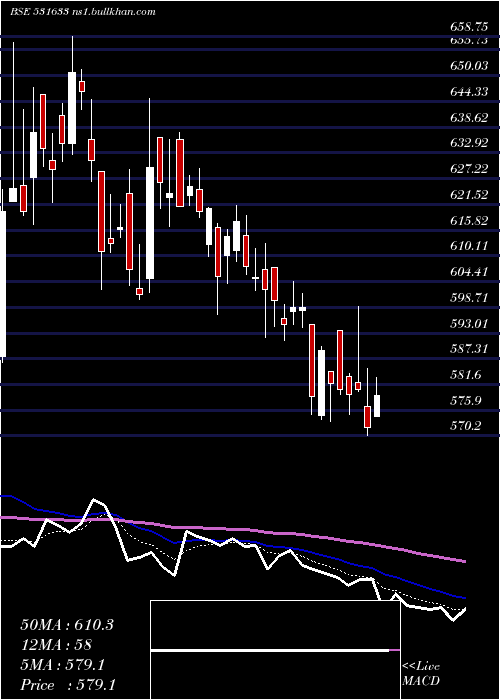Screen dimensions: 500x700
Task: Select the 650.03 price level label
Action: point(469,66)
